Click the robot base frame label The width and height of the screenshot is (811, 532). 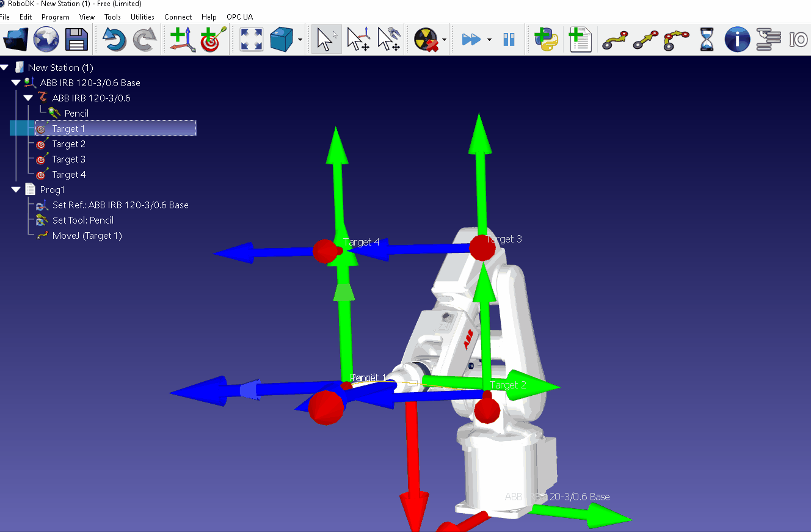tap(557, 497)
